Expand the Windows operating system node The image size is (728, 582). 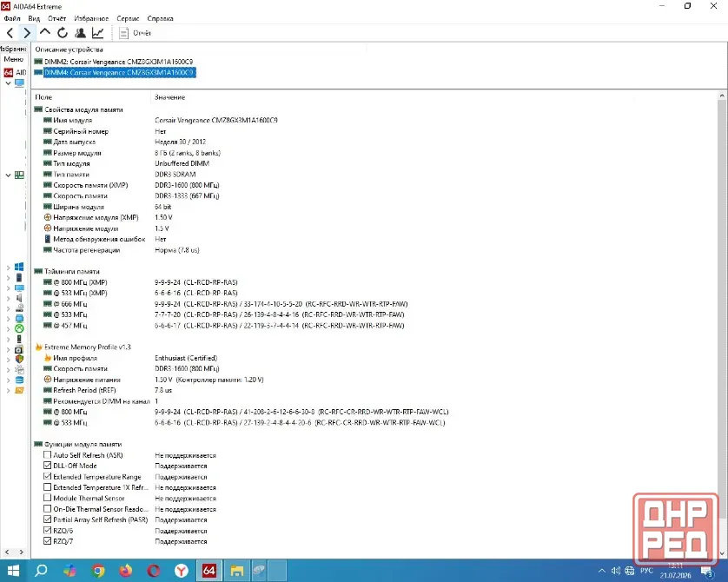click(x=8, y=268)
